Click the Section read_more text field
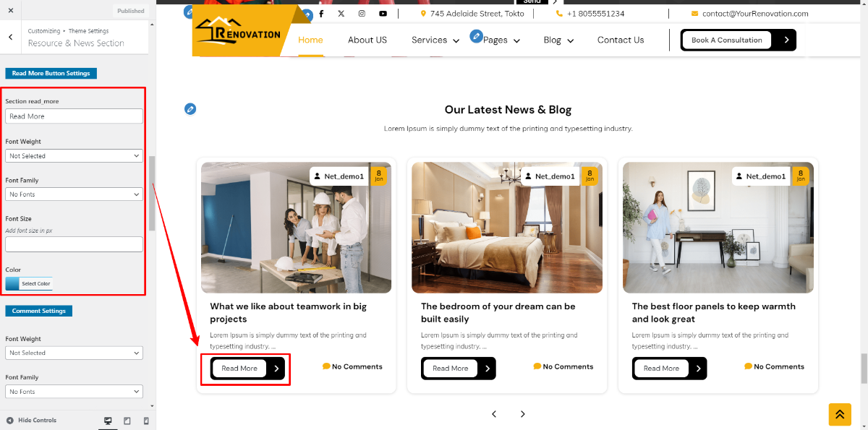 pos(74,116)
